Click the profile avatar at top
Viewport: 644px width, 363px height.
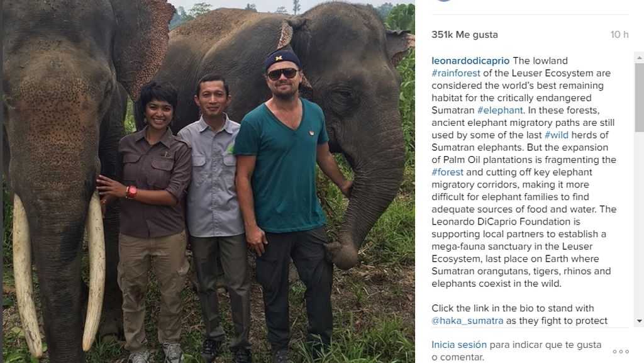(444, 1)
